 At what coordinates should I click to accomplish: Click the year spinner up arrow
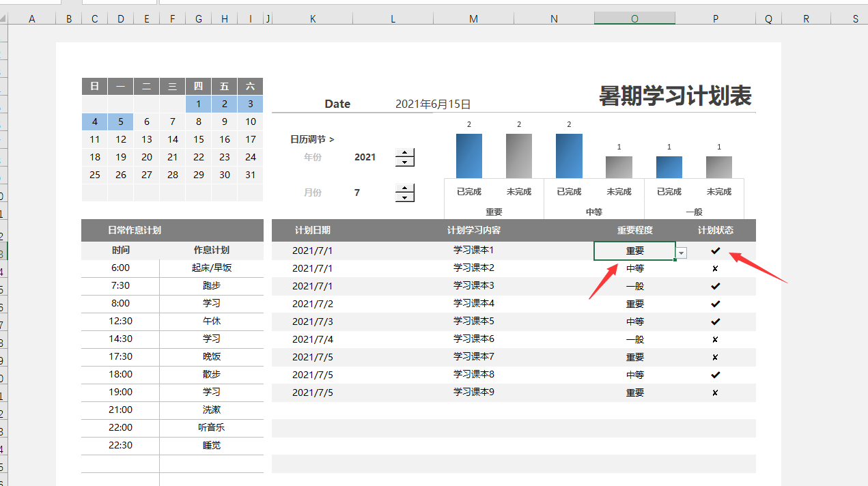click(x=405, y=153)
